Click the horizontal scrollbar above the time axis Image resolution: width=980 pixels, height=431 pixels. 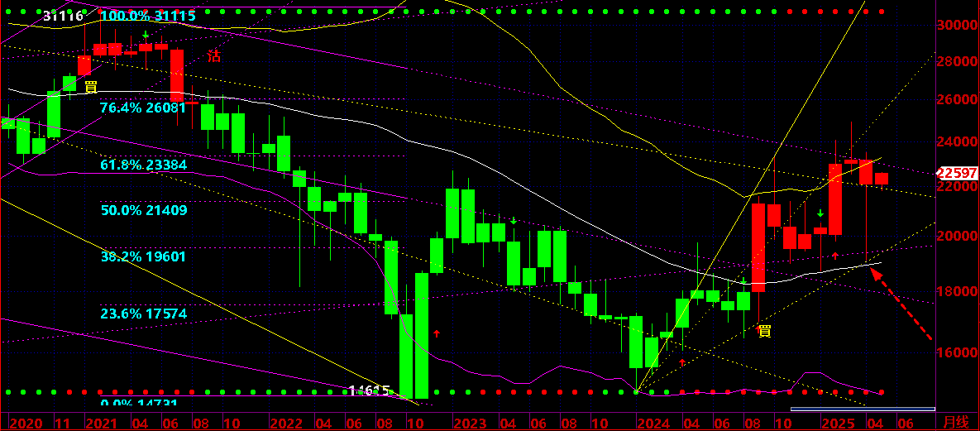(863, 409)
